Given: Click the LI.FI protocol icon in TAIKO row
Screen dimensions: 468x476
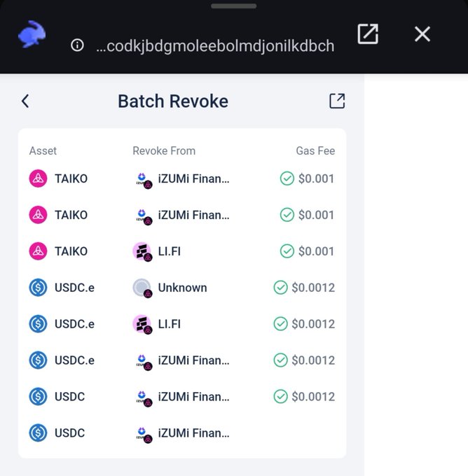Looking at the screenshot, I should click(x=142, y=252).
